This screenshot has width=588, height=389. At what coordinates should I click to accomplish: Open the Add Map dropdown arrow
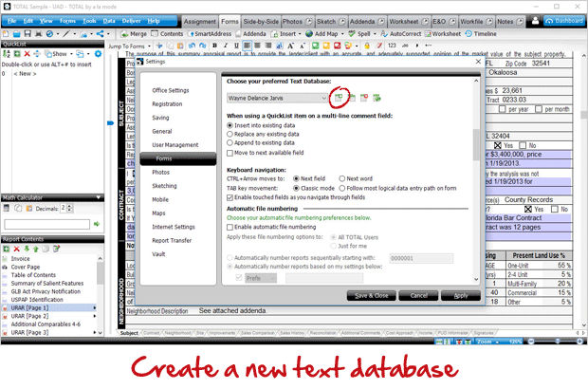[x=342, y=34]
